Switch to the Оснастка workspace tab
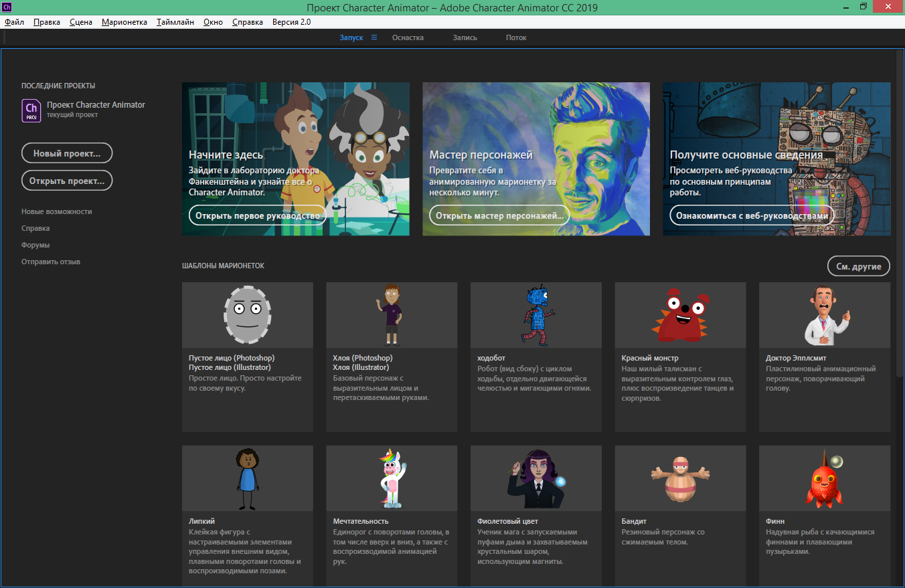This screenshot has width=905, height=588. pyautogui.click(x=408, y=37)
